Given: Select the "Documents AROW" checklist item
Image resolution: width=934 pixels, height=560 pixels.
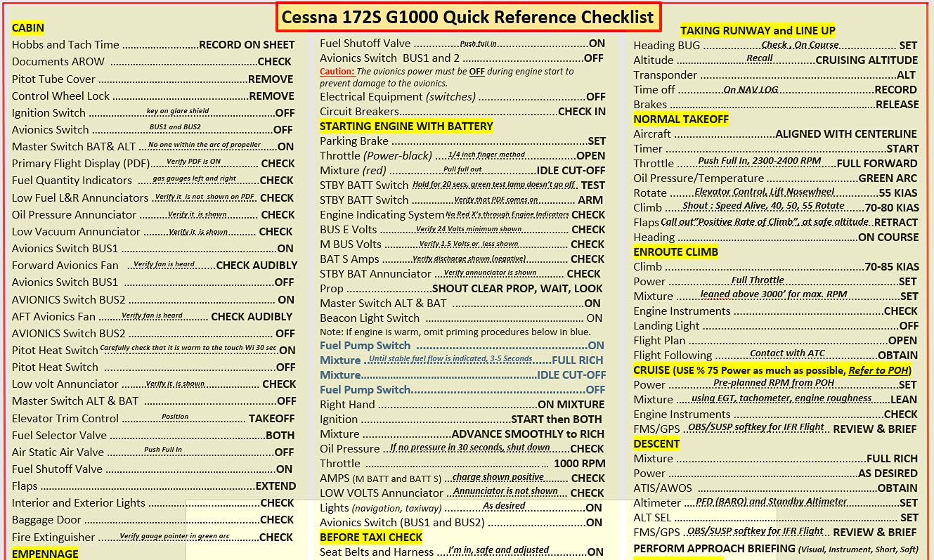Looking at the screenshot, I should point(152,62).
